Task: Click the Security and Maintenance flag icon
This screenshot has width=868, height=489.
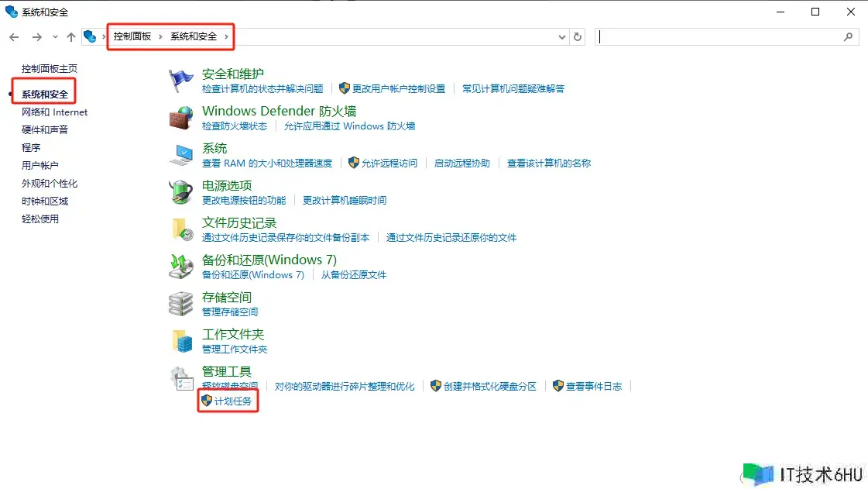Action: (x=180, y=81)
